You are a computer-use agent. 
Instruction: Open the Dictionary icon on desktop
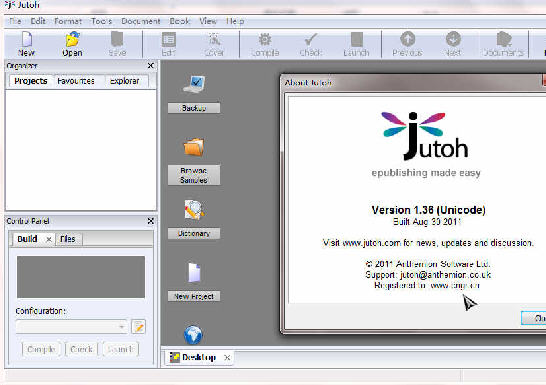194,210
